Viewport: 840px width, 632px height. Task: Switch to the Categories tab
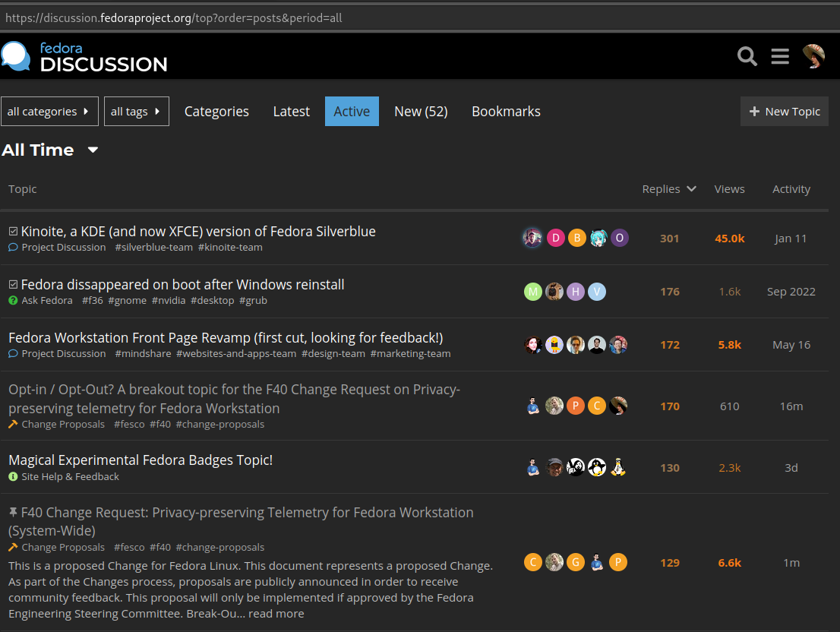[216, 112]
